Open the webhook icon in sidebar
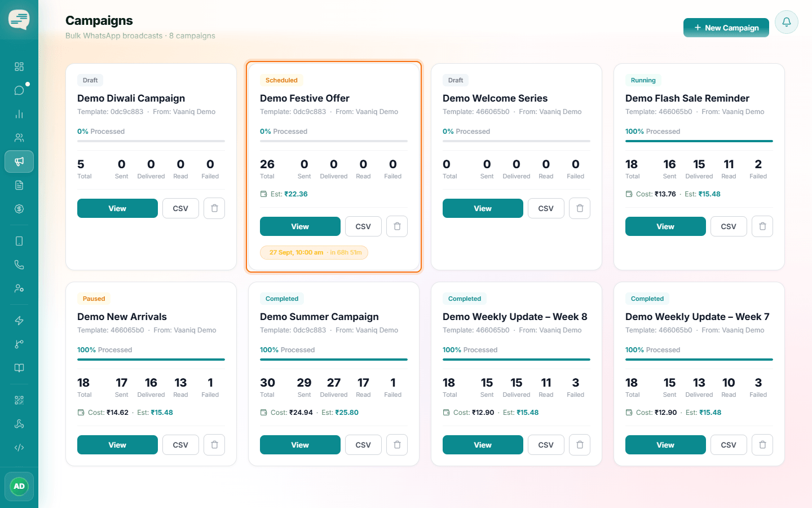This screenshot has height=508, width=812. [19, 424]
